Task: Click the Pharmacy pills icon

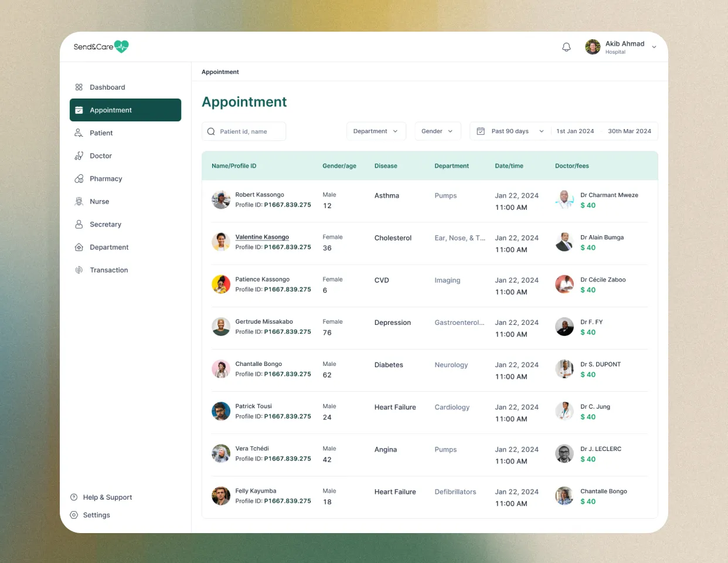Action: [79, 179]
